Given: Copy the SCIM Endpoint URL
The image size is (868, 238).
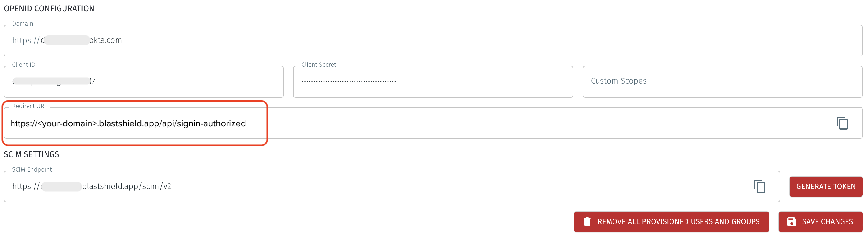Looking at the screenshot, I should [x=759, y=186].
